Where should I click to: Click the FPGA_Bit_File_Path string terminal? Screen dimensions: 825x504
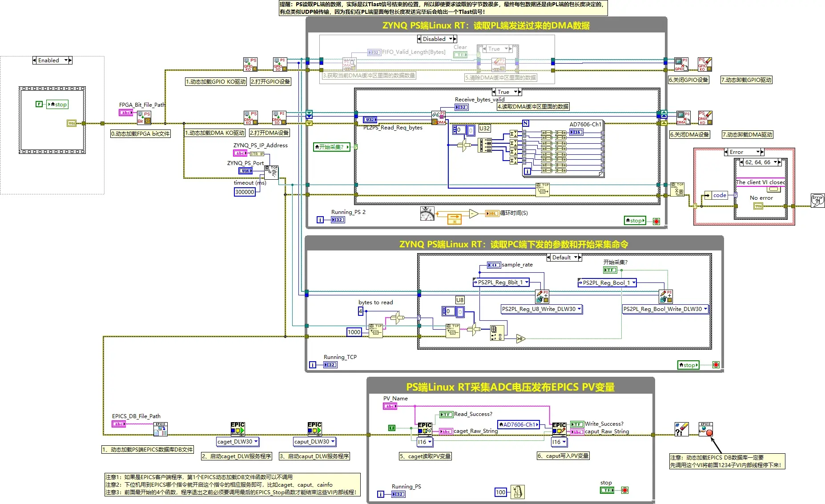[x=125, y=113]
